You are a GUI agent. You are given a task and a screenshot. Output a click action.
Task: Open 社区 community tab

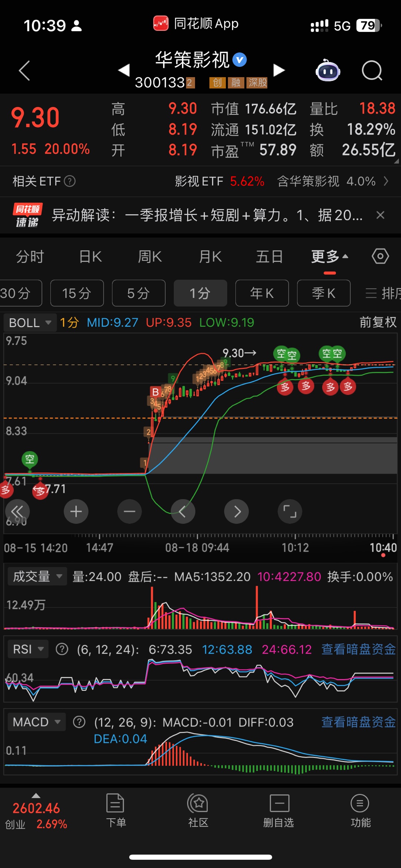[x=198, y=810]
